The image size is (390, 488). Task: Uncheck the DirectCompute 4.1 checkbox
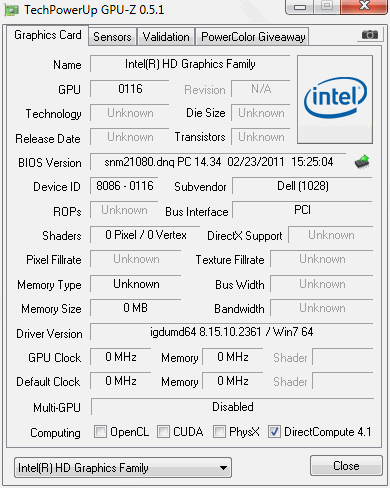274,431
